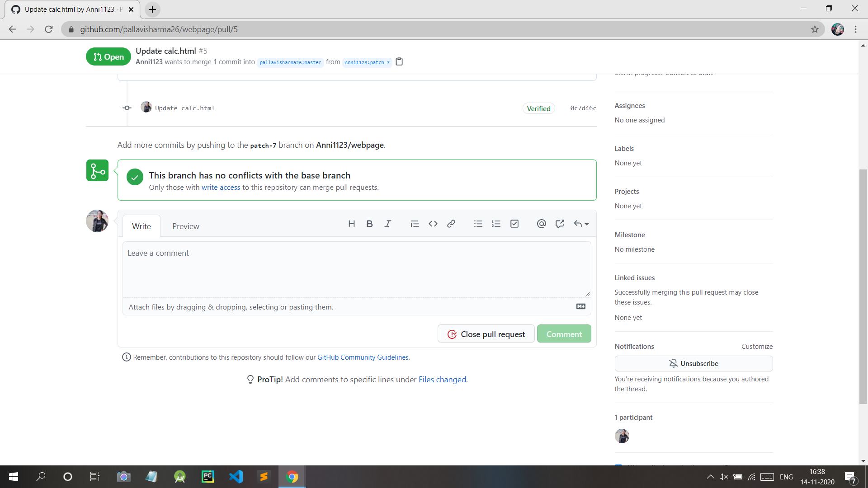Click the unordered list formatting icon

478,224
